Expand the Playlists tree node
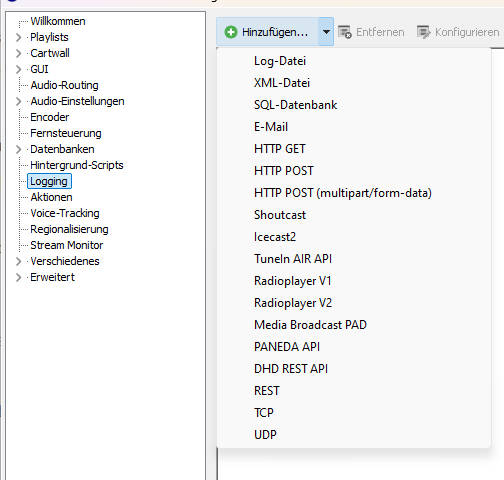504x480 pixels. point(19,37)
